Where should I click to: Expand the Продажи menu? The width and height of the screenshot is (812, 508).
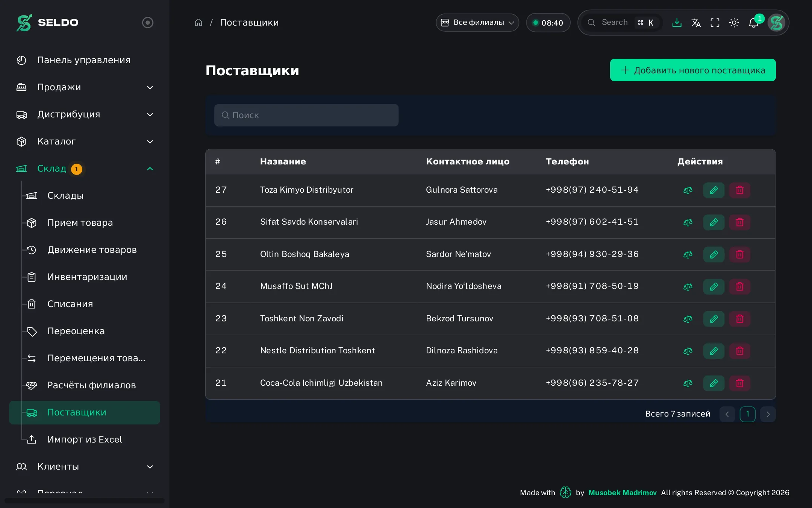85,87
